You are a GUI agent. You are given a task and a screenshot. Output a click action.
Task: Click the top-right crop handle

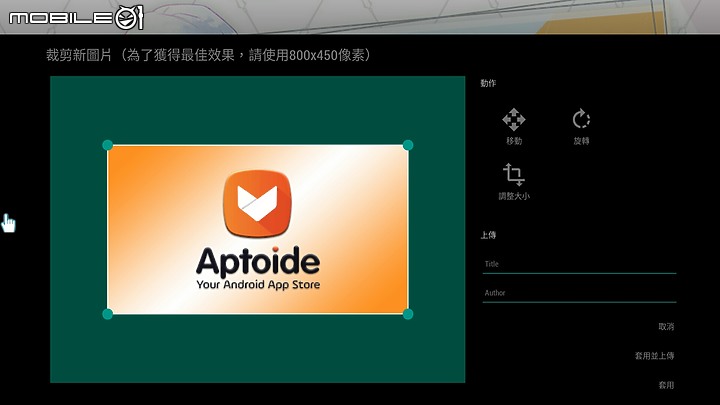click(408, 146)
